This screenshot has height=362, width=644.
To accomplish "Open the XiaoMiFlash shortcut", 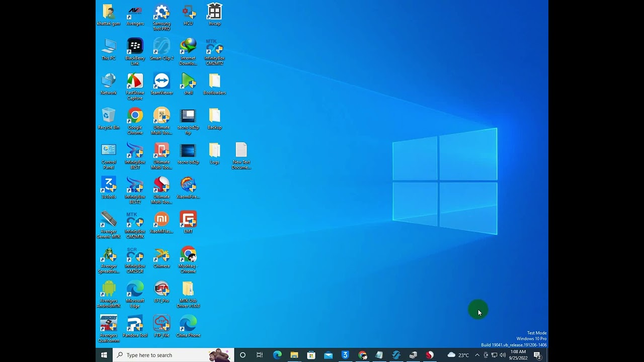I will (x=162, y=223).
